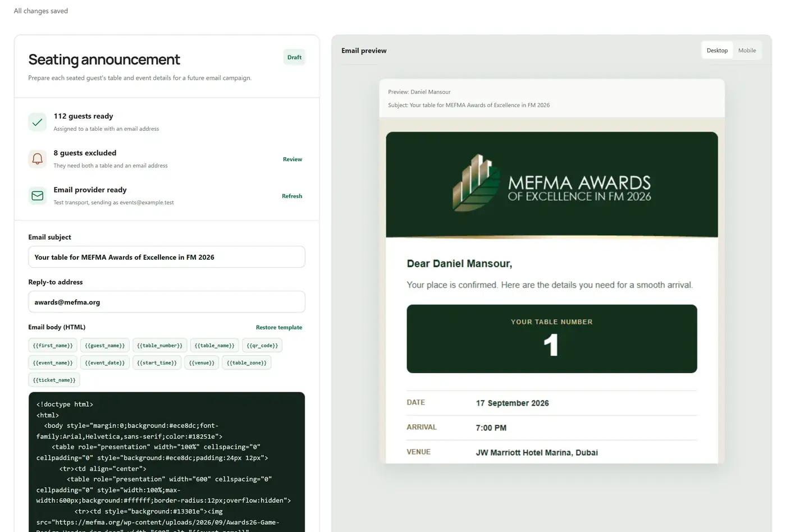The width and height of the screenshot is (786, 532).
Task: Click the "7:00 PM" arrival value
Action: tap(491, 428)
